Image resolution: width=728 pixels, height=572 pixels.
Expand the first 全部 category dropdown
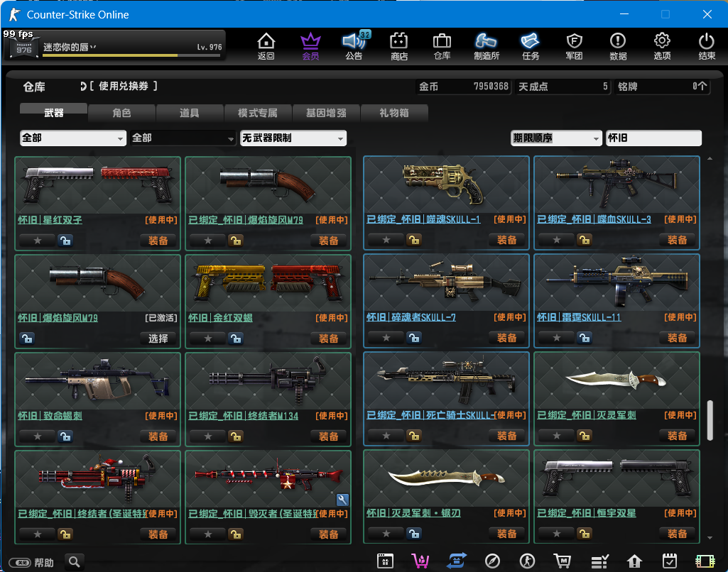73,138
